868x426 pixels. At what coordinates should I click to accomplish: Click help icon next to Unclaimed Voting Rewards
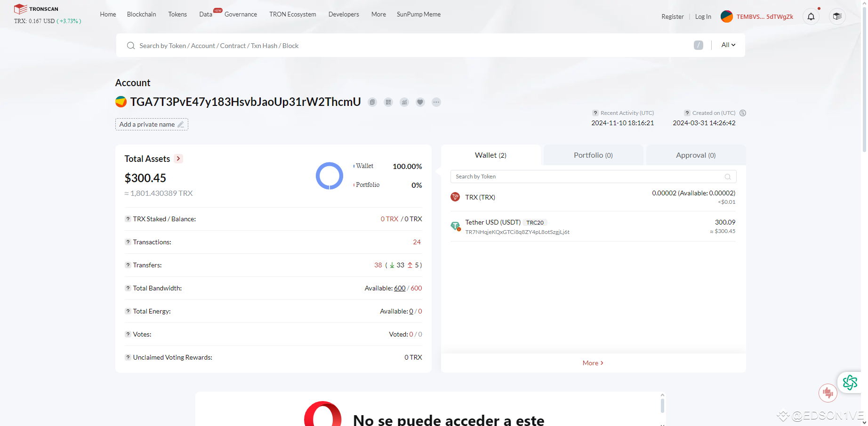coord(128,357)
